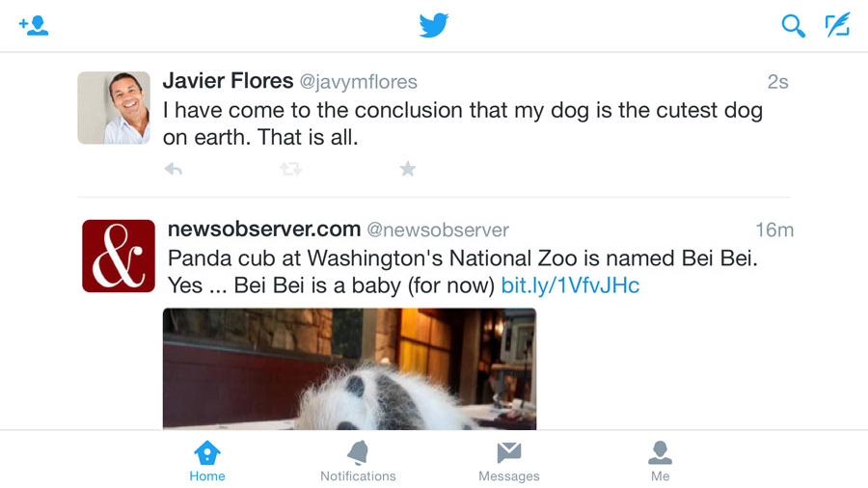
Task: Retweet Javier Flores's dog tweet
Action: [290, 170]
